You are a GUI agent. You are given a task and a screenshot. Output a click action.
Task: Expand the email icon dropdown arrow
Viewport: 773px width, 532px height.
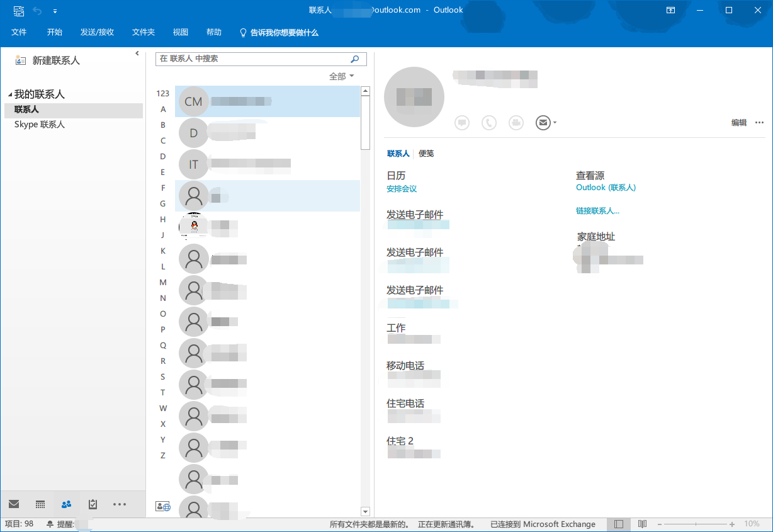[555, 123]
